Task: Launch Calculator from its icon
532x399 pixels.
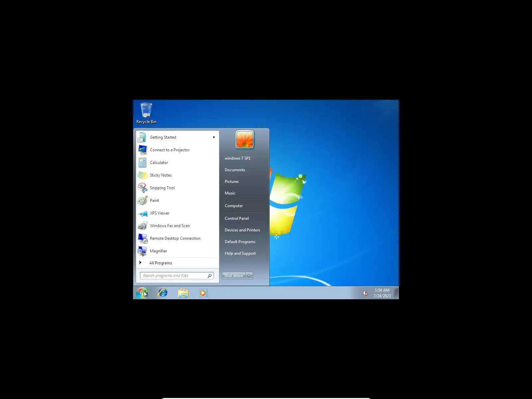Action: click(142, 163)
